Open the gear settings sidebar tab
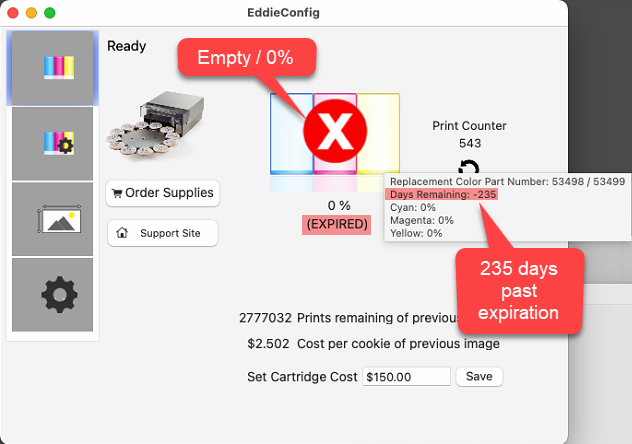Image resolution: width=632 pixels, height=444 pixels. click(x=52, y=295)
